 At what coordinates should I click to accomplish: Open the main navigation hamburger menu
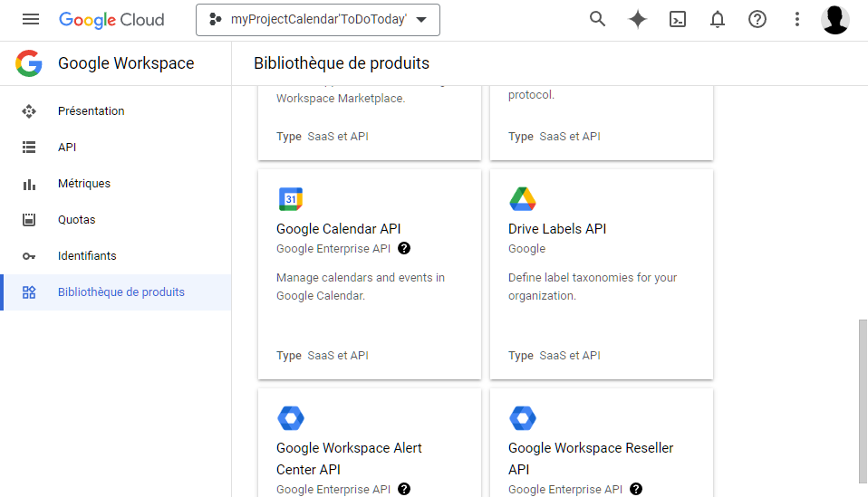[31, 19]
